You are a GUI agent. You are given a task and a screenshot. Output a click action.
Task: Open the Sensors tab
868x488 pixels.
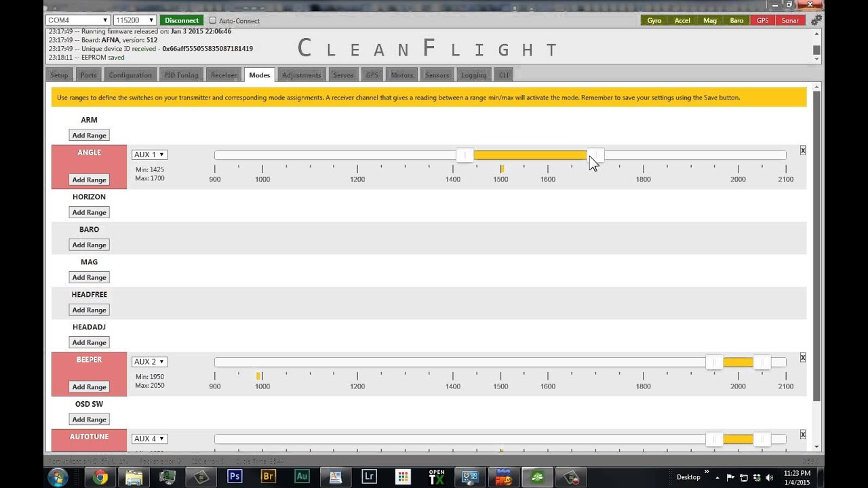pyautogui.click(x=437, y=75)
